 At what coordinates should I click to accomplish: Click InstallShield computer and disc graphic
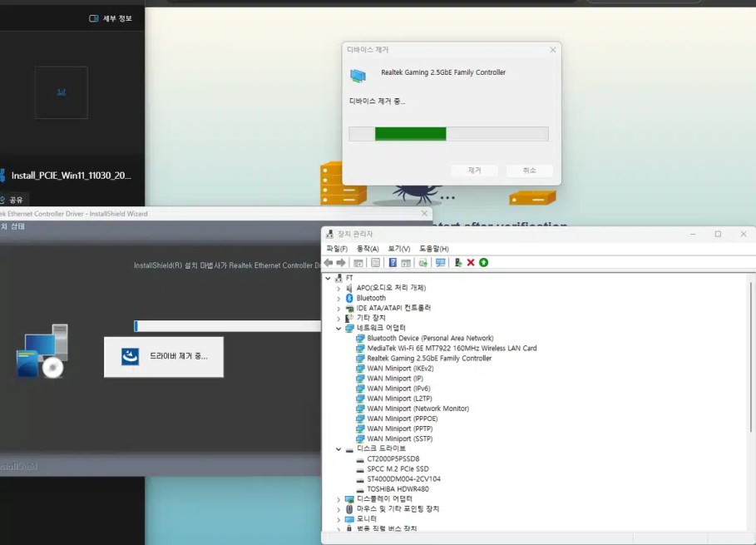coord(42,350)
